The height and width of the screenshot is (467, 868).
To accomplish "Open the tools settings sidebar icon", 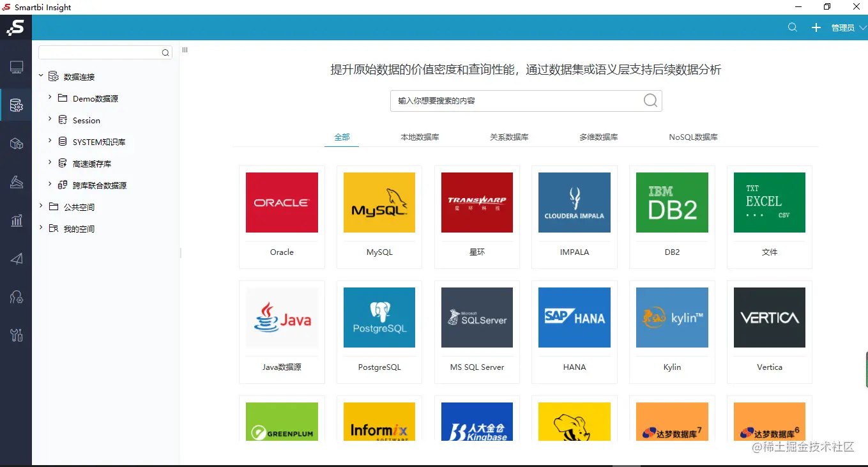I will (17, 335).
